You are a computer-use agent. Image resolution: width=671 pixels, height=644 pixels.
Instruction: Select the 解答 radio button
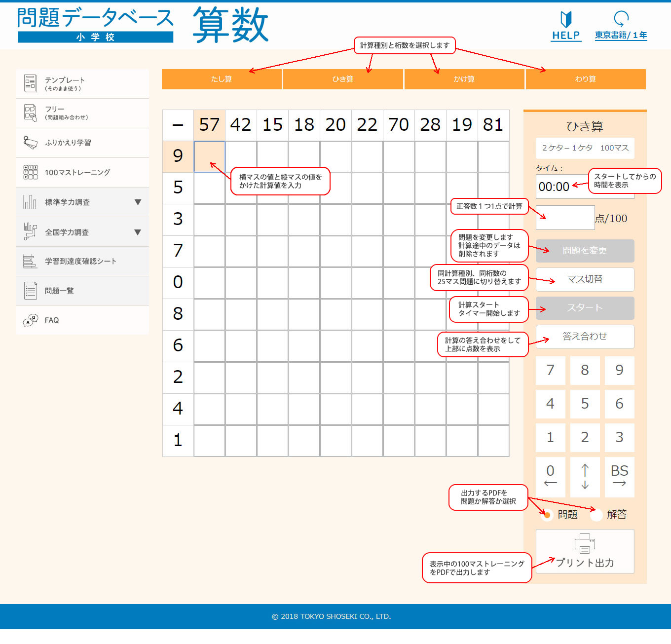tap(596, 515)
